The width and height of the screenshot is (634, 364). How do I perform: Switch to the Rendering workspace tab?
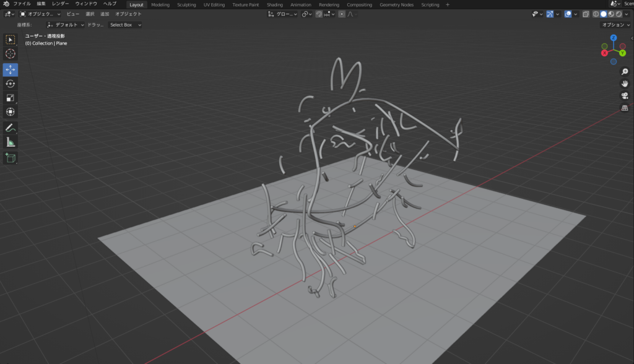click(x=329, y=5)
